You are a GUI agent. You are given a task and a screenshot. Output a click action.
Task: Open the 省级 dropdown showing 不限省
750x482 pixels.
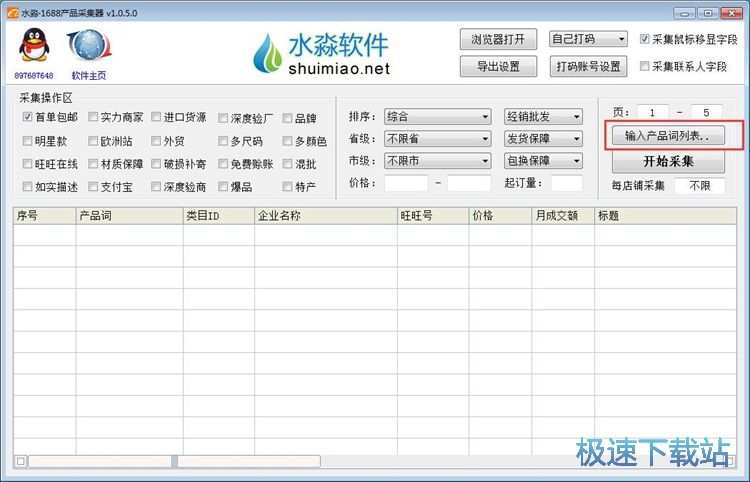pos(437,139)
